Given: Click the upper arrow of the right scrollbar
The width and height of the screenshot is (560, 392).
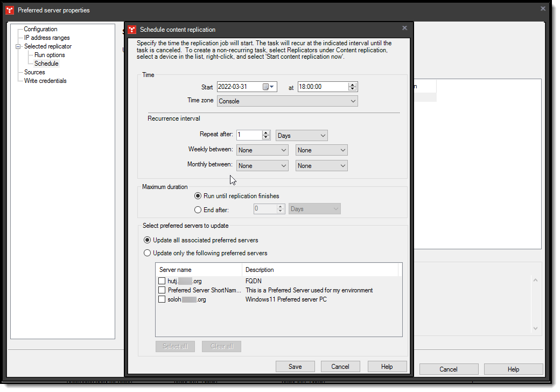Looking at the screenshot, I should click(x=535, y=280).
